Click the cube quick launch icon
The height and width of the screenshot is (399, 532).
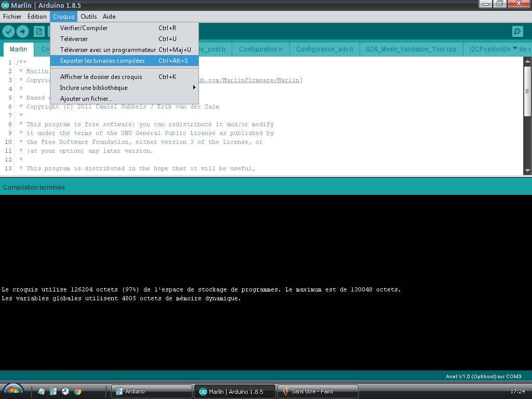click(x=65, y=391)
